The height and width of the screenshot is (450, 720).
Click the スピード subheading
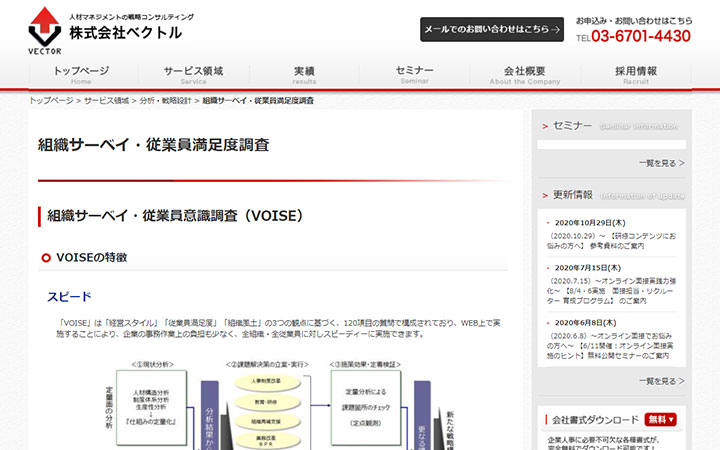click(x=69, y=297)
